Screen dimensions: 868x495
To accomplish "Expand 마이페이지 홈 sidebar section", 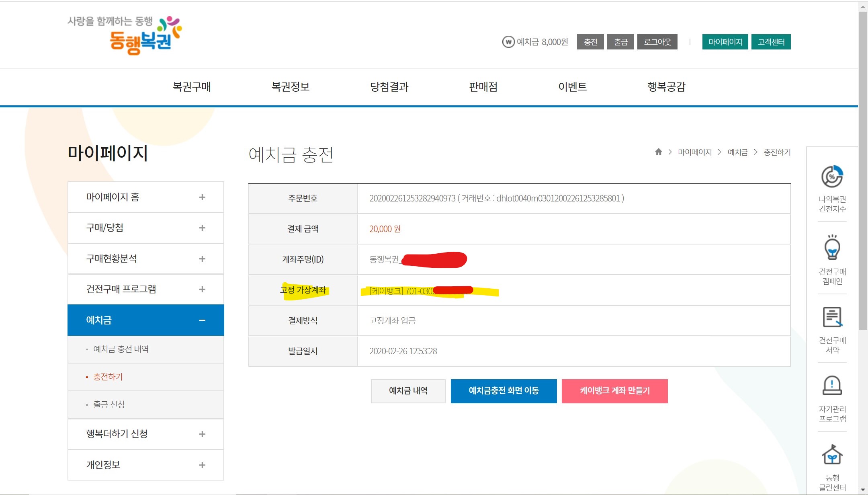I will (x=202, y=197).
